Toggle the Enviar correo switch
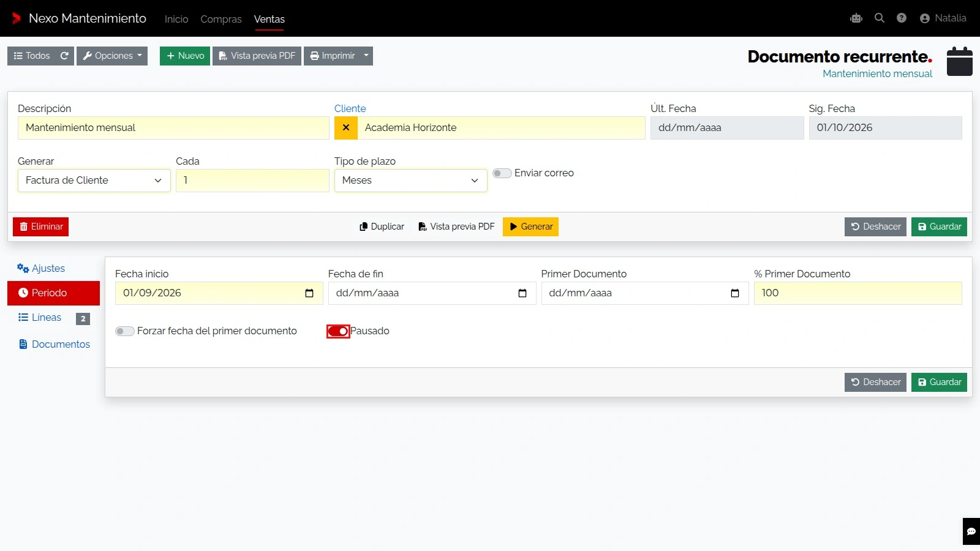This screenshot has width=980, height=551. pos(502,173)
